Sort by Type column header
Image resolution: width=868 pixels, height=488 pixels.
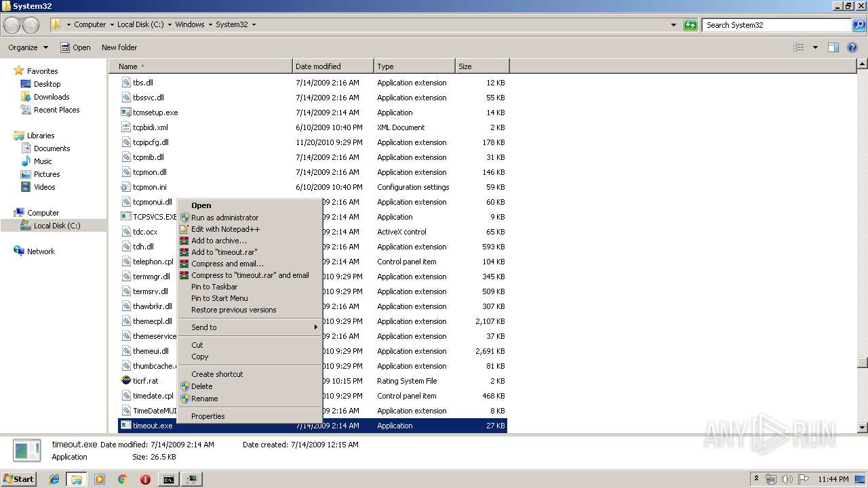coord(414,66)
